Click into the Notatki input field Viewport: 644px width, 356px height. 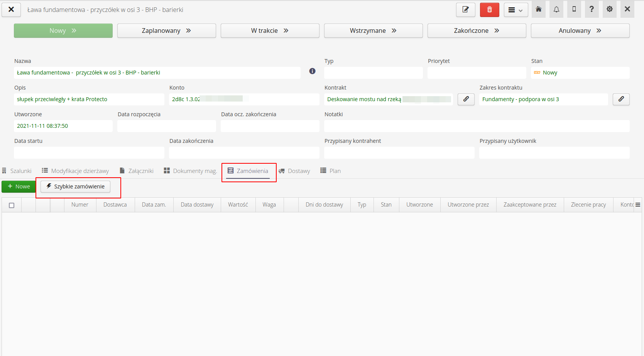tap(477, 126)
